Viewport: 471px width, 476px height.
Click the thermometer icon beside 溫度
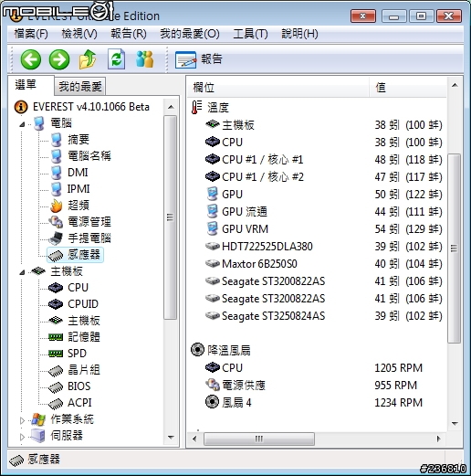(x=196, y=108)
